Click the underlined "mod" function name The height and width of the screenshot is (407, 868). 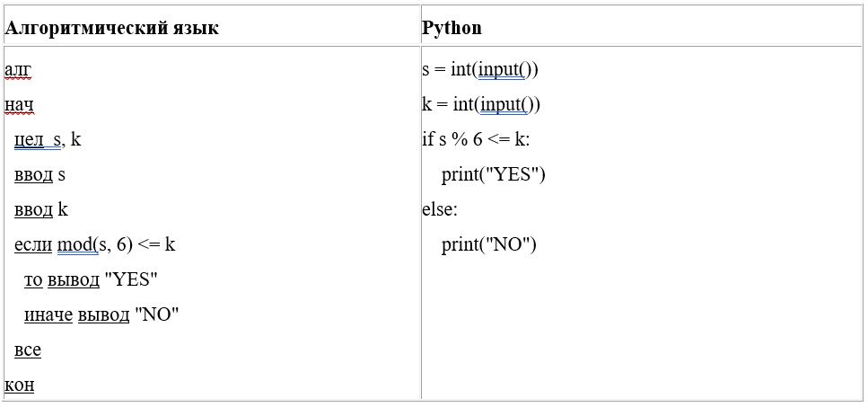[x=75, y=245]
